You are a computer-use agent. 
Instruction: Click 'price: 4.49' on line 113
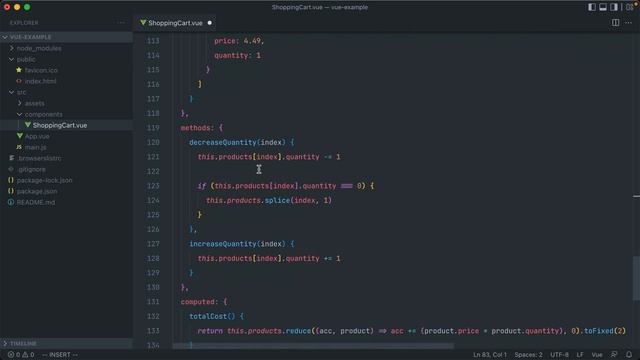tap(239, 41)
